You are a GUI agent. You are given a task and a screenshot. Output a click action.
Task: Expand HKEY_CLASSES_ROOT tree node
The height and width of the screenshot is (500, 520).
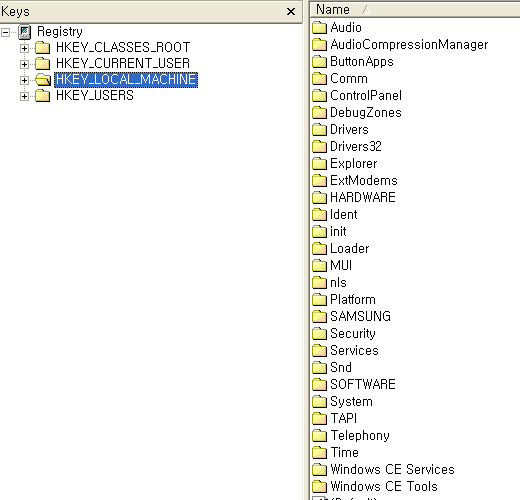(24, 48)
